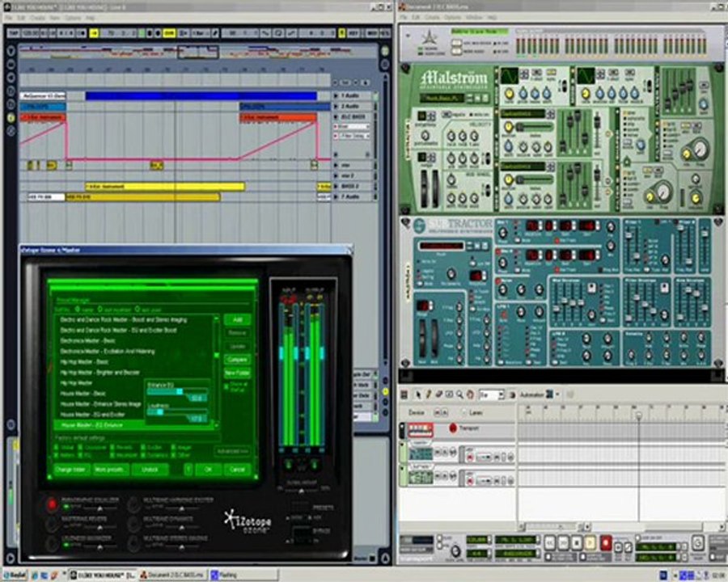Click the Compare button in Ozone preset manager

click(237, 360)
